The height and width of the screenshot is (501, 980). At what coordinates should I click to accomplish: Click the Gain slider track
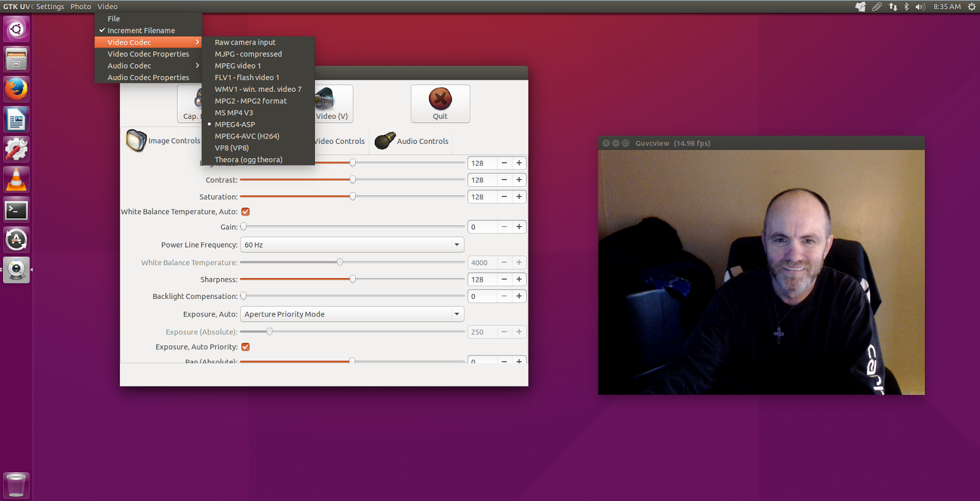pyautogui.click(x=352, y=227)
